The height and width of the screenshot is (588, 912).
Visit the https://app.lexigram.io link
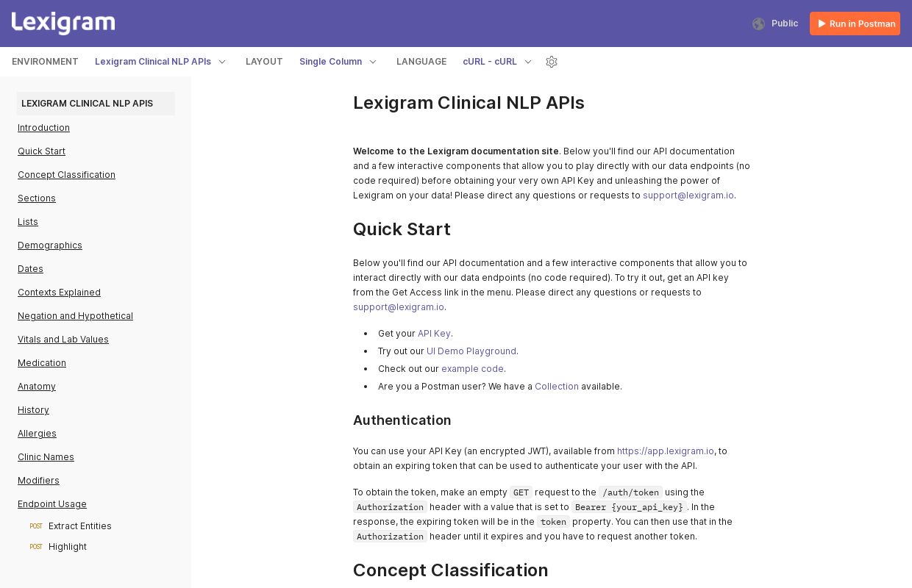click(x=666, y=451)
